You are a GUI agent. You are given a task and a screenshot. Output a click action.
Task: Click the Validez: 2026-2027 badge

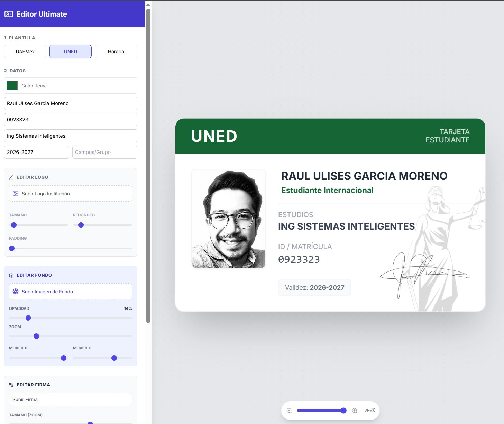[x=315, y=288]
